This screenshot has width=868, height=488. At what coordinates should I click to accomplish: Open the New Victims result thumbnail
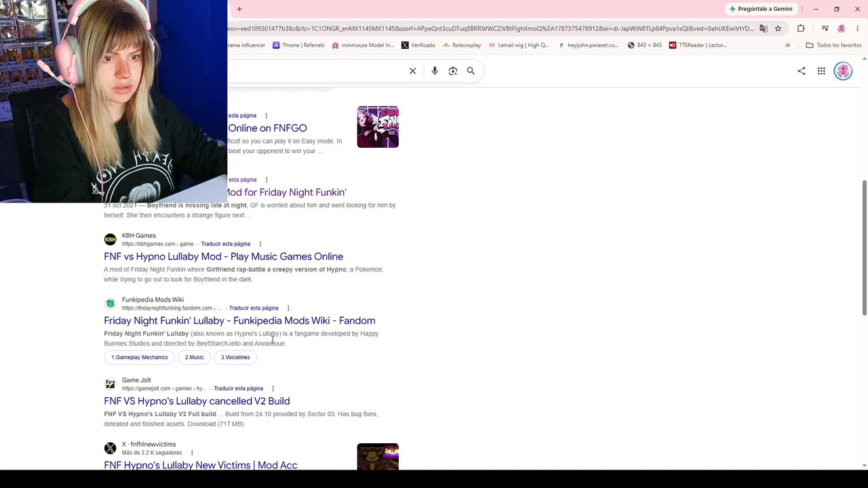[x=378, y=457]
